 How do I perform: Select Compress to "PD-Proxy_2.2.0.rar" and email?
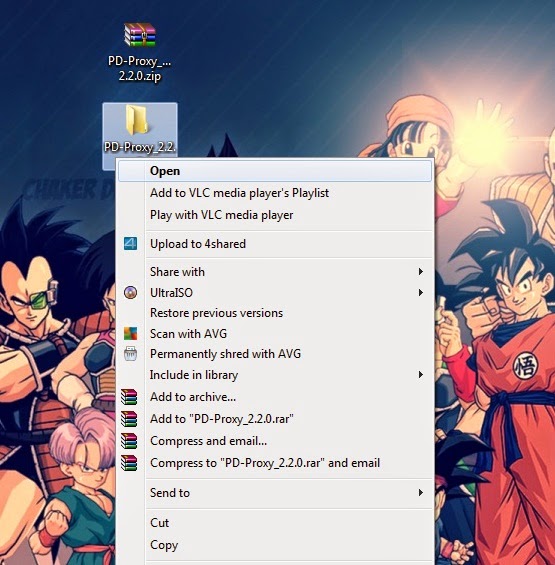point(275,463)
